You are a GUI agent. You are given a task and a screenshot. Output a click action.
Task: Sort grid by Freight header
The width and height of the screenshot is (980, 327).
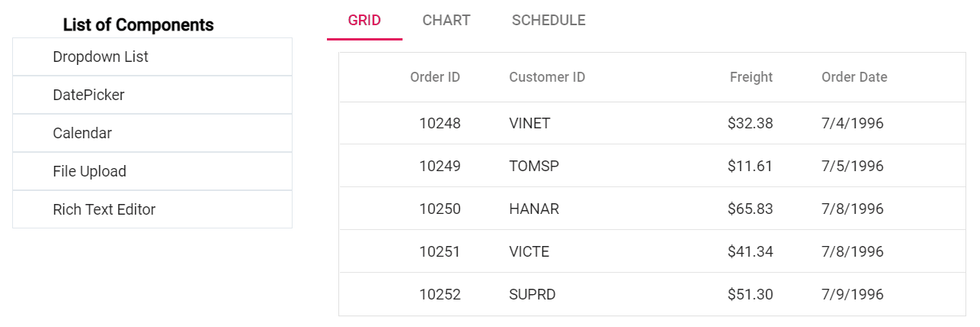click(x=751, y=77)
